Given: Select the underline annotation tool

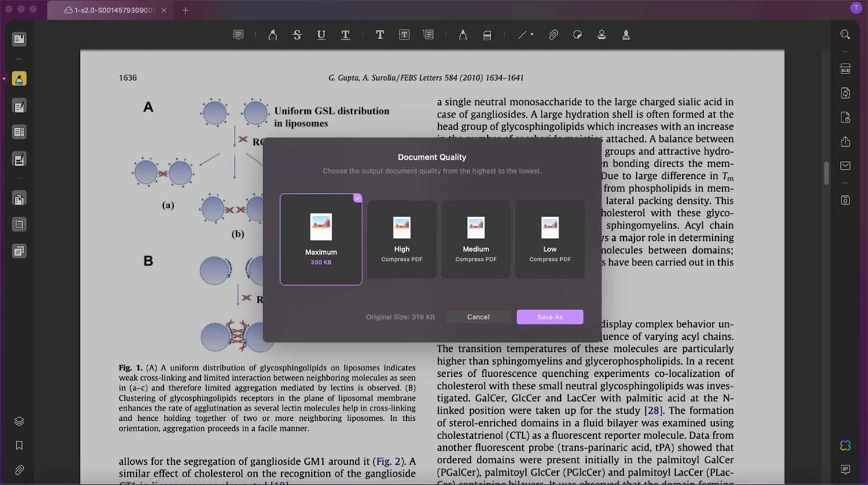Looking at the screenshot, I should click(x=321, y=35).
